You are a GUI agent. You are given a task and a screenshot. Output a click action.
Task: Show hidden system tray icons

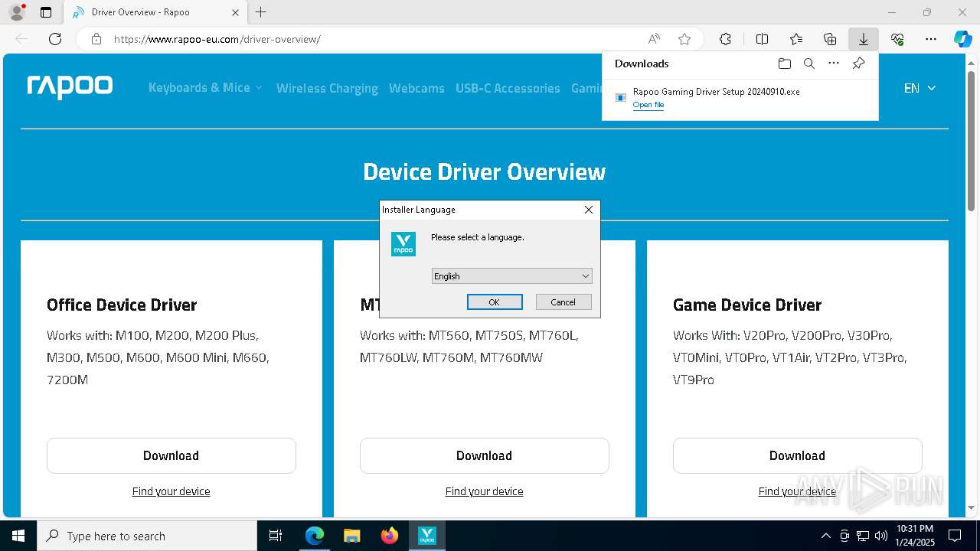pyautogui.click(x=825, y=536)
